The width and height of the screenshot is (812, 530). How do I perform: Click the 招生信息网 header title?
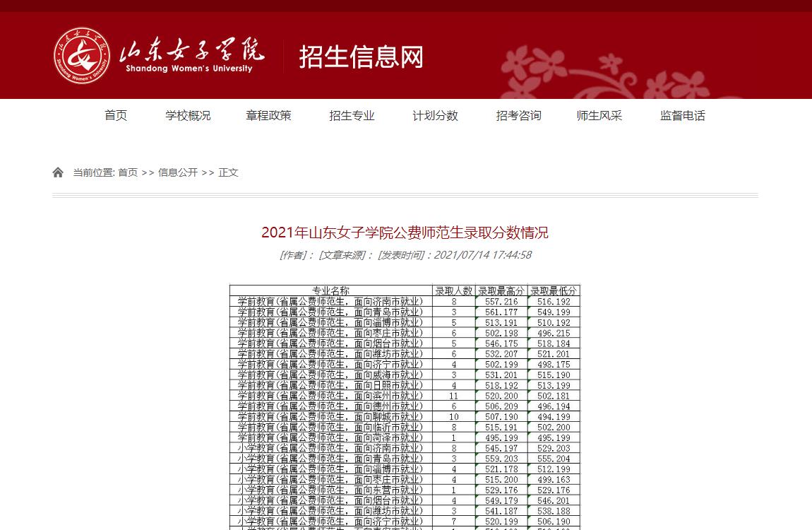361,57
